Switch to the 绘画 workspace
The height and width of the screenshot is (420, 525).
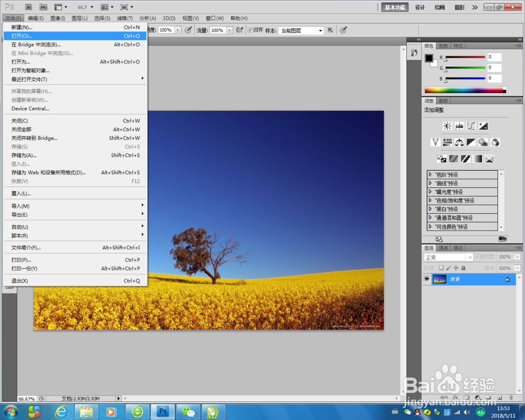(x=439, y=7)
